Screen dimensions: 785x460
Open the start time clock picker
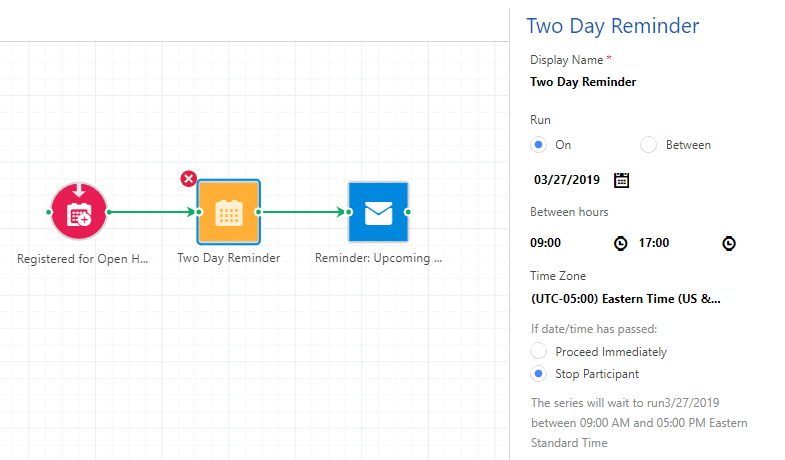[620, 243]
